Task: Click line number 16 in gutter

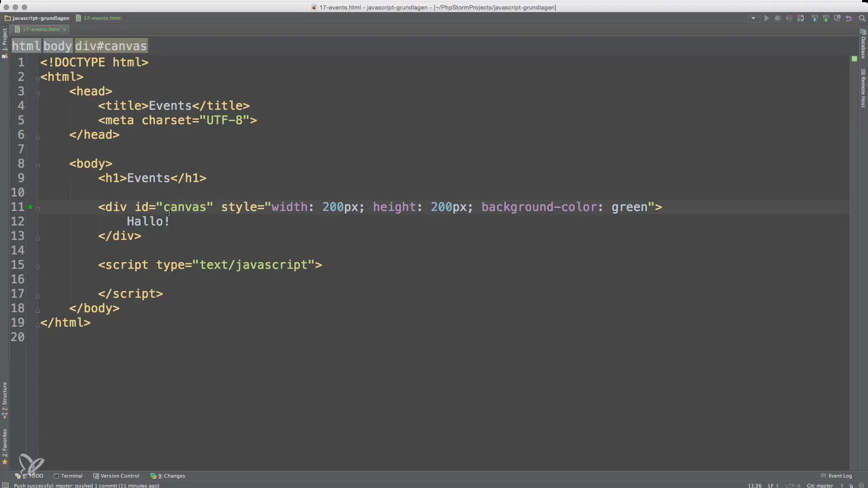Action: click(x=18, y=279)
